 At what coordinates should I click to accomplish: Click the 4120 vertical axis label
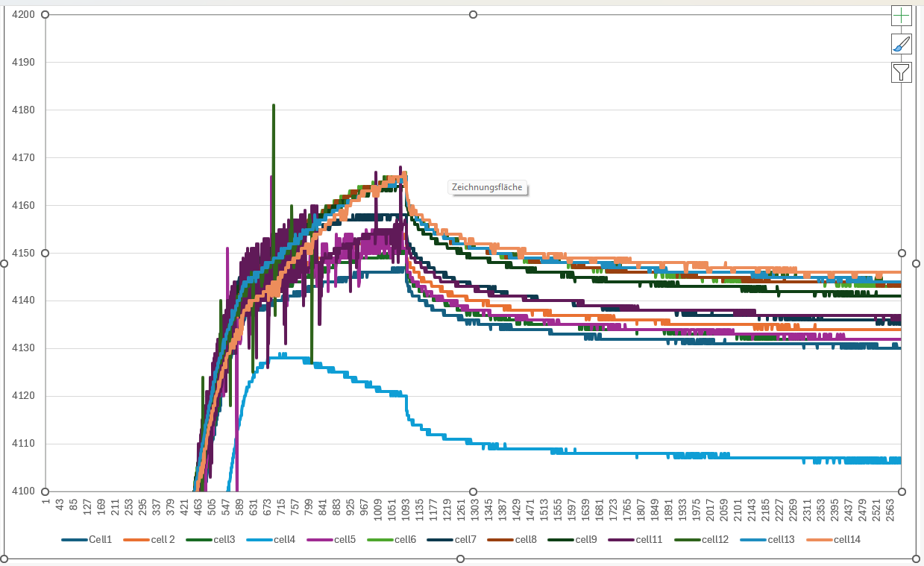click(x=23, y=396)
